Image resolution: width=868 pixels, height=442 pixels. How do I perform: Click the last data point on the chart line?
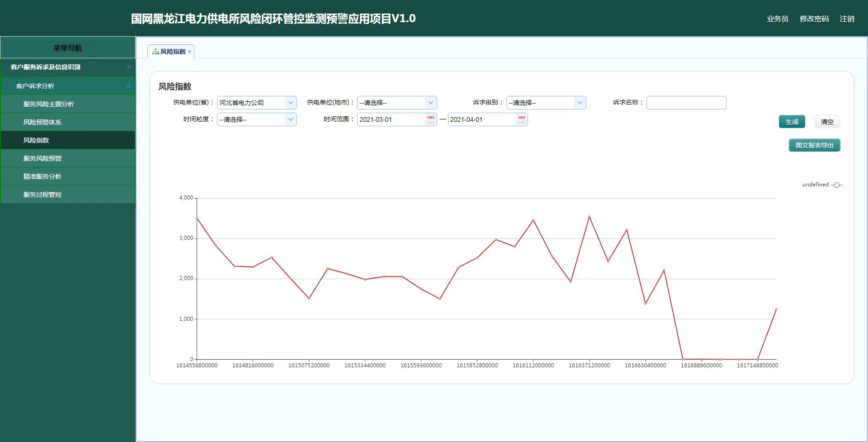point(776,309)
